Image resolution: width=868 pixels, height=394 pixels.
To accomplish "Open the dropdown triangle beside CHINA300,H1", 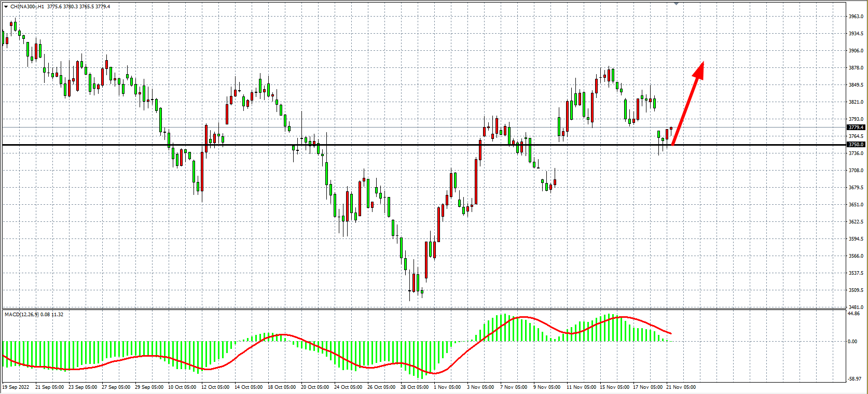I will 6,7.
